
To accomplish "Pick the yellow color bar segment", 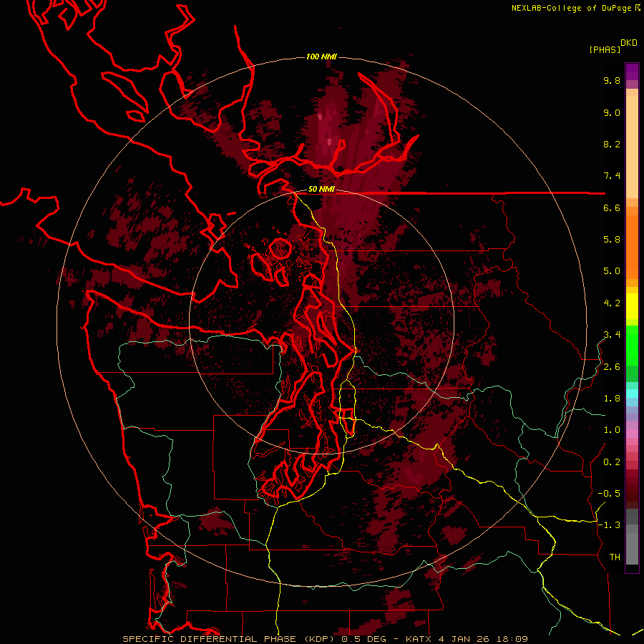I will [632, 306].
